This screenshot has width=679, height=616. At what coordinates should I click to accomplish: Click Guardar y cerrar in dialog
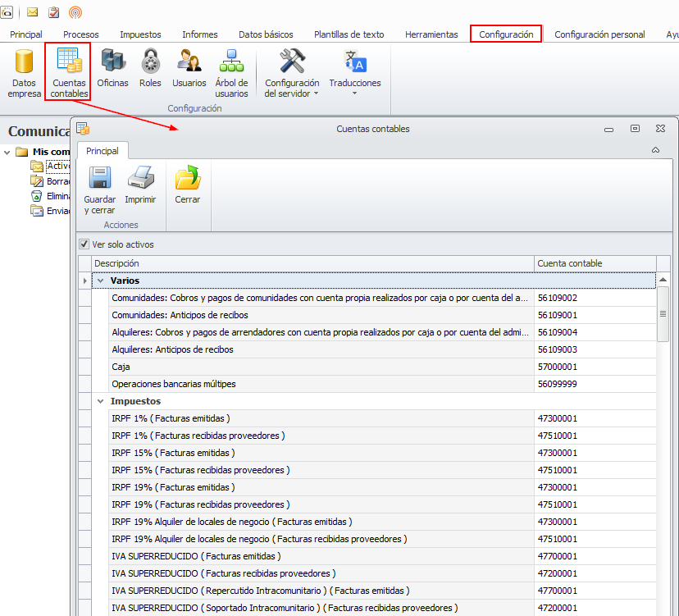point(99,188)
